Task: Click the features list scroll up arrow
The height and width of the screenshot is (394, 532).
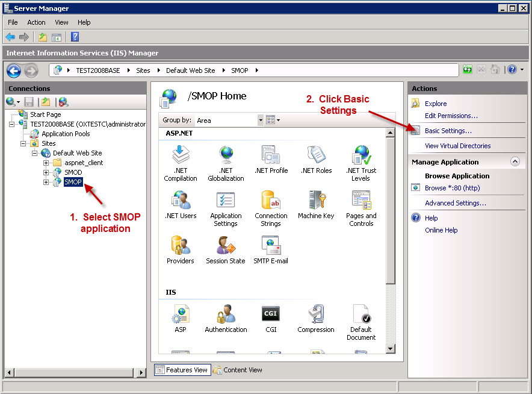Action: pyautogui.click(x=391, y=133)
